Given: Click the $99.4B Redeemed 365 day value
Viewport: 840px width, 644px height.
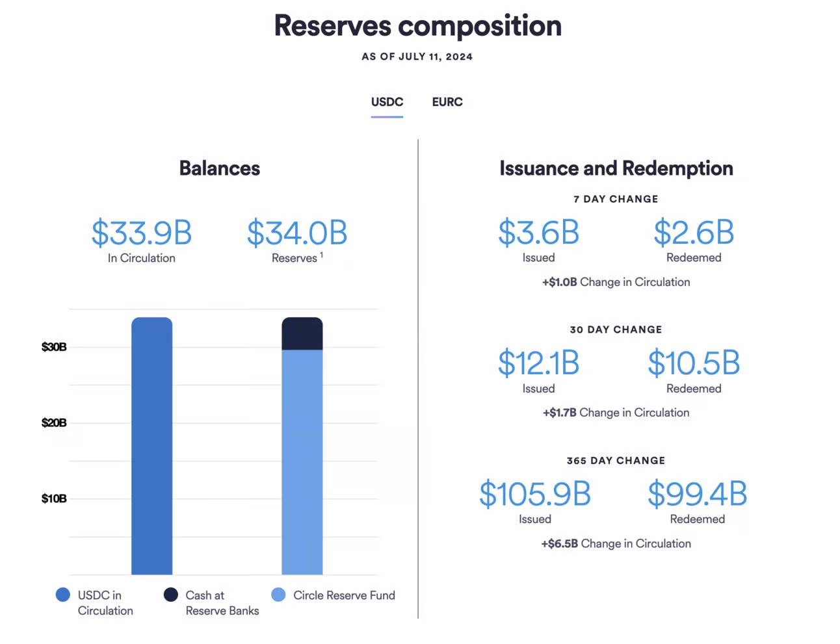Looking at the screenshot, I should click(x=697, y=494).
